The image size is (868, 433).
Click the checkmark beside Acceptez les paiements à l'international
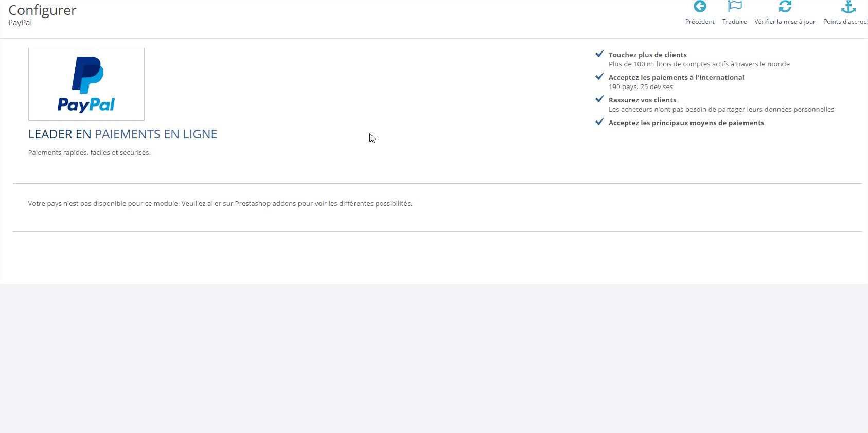599,76
